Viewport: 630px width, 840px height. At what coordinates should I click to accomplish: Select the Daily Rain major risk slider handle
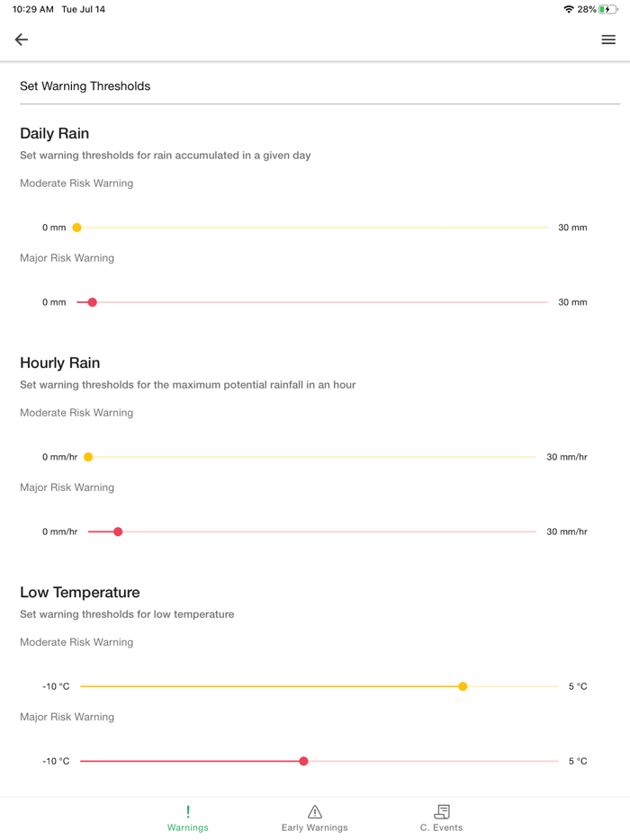point(92,302)
